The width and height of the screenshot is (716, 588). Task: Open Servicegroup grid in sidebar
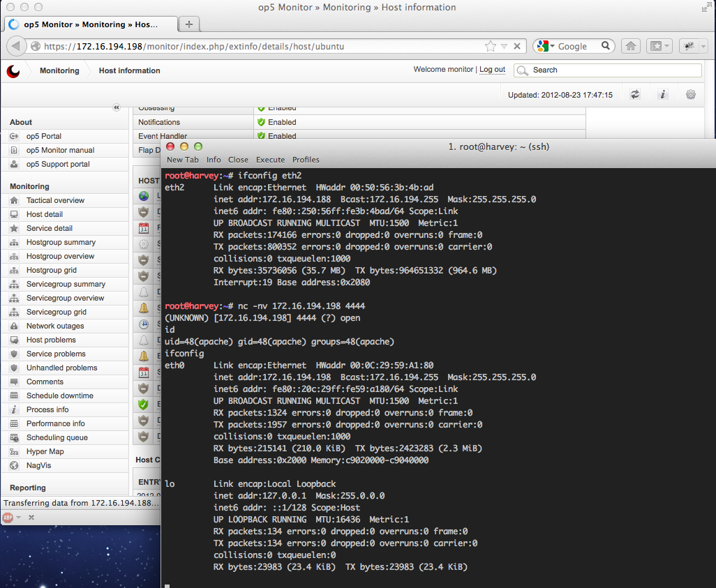[x=56, y=312]
